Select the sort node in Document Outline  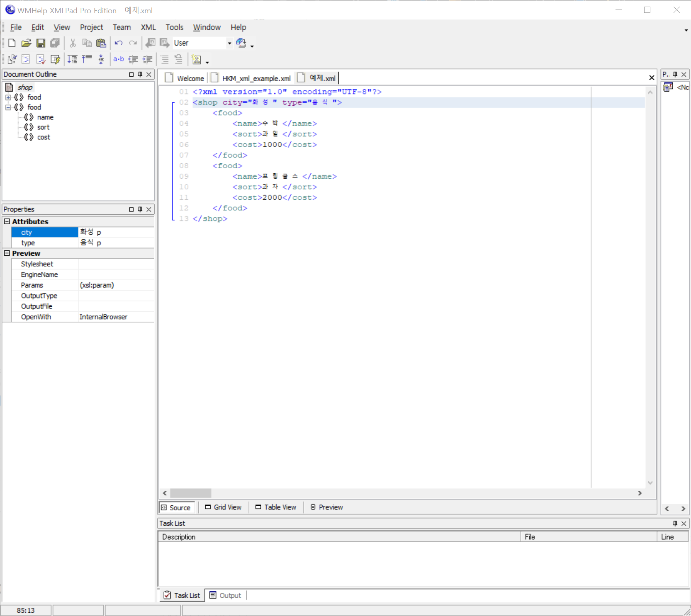click(x=43, y=127)
